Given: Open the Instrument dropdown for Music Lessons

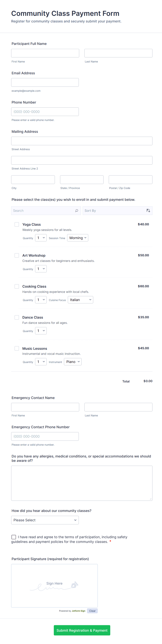Looking at the screenshot, I should [x=73, y=362].
